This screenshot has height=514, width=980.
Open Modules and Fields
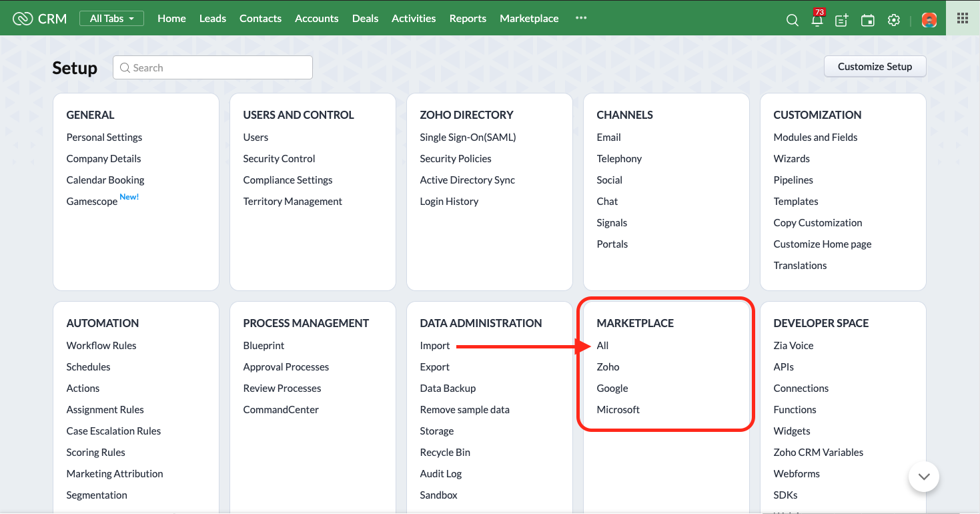coord(815,138)
